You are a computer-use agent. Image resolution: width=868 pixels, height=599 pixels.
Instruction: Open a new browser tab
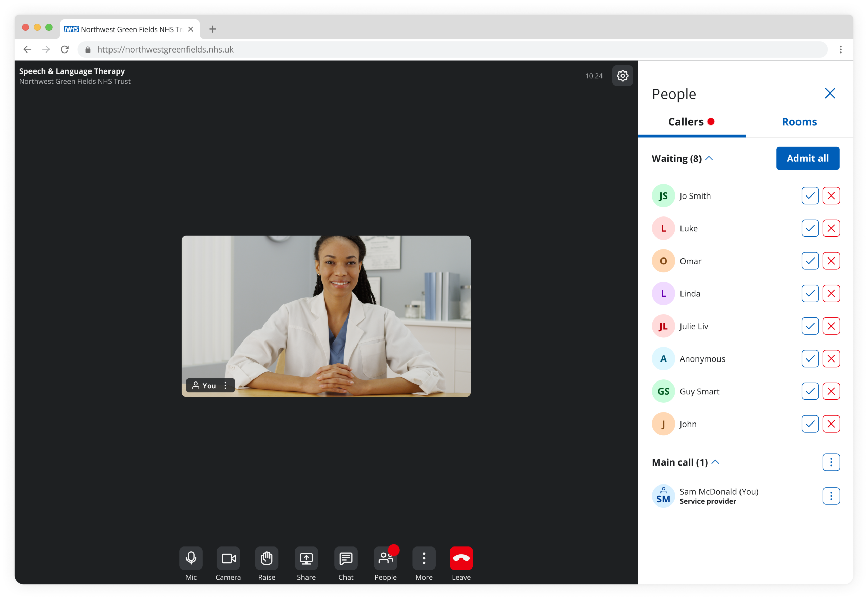pyautogui.click(x=213, y=29)
